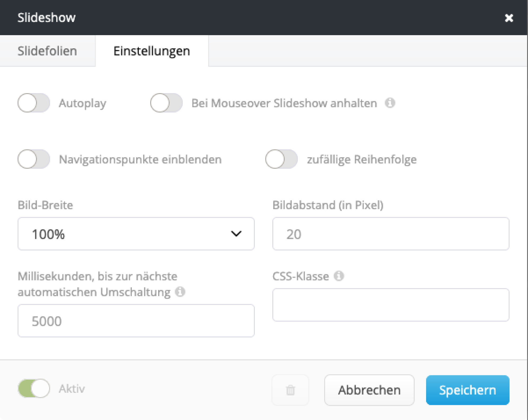Click the Bildabstand input showing 20
Image resolution: width=528 pixels, height=420 pixels.
(x=391, y=234)
